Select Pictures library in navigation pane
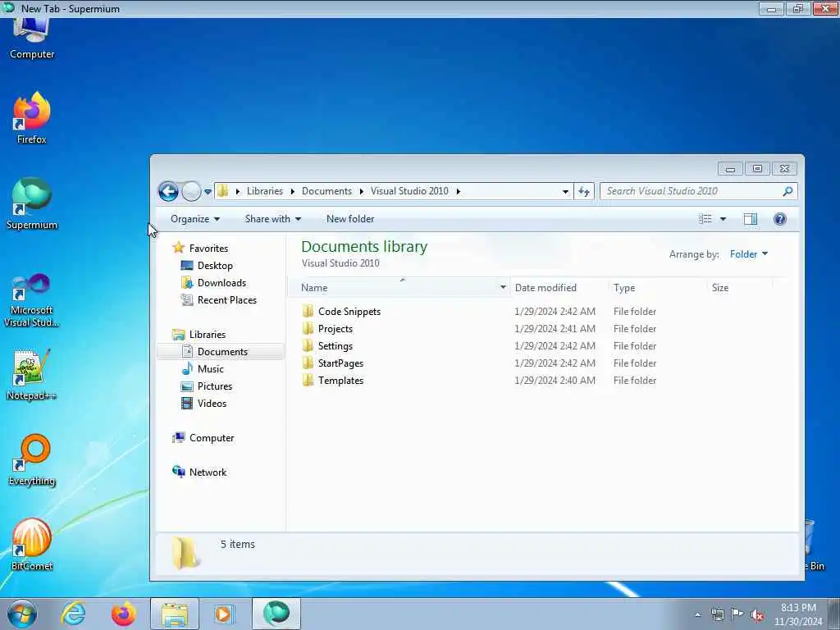This screenshot has width=840, height=630. point(215,386)
